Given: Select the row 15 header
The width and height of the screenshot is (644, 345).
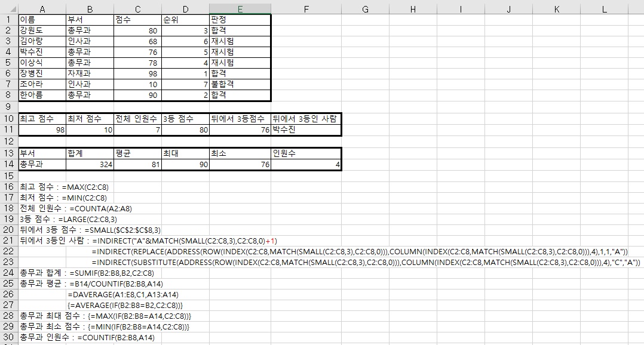Looking at the screenshot, I should [x=8, y=176].
